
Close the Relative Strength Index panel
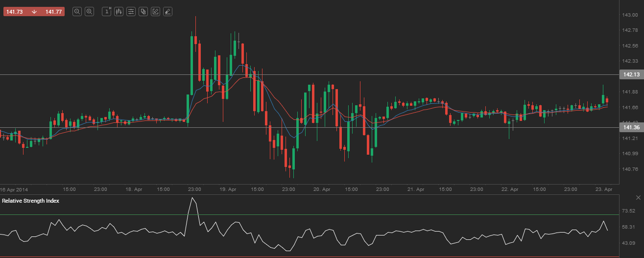(x=638, y=197)
